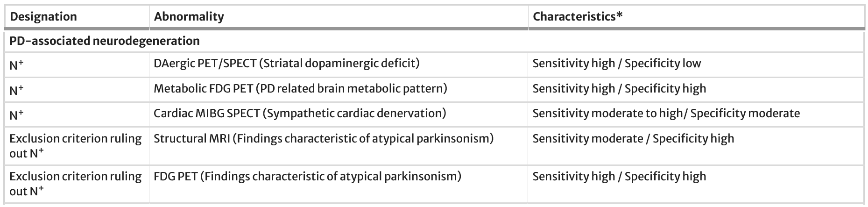Click the Designation column header
Screen dimensions: 868x207
pos(43,17)
